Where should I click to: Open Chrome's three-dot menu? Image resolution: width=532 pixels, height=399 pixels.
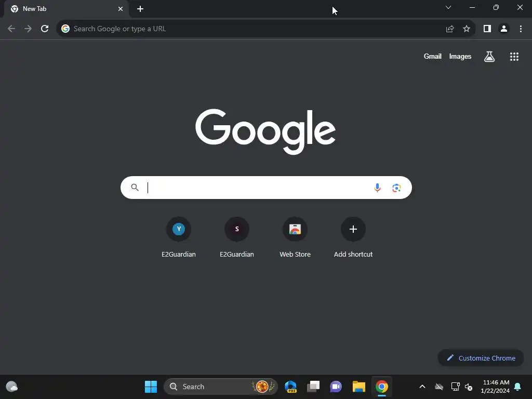(521, 29)
